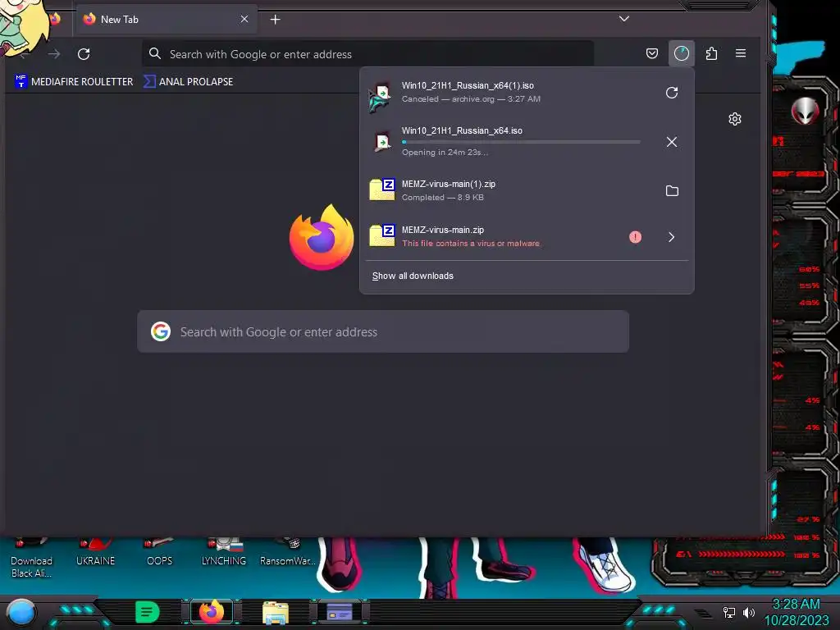840x630 pixels.
Task: Close the New Tab tab
Action: tap(244, 20)
